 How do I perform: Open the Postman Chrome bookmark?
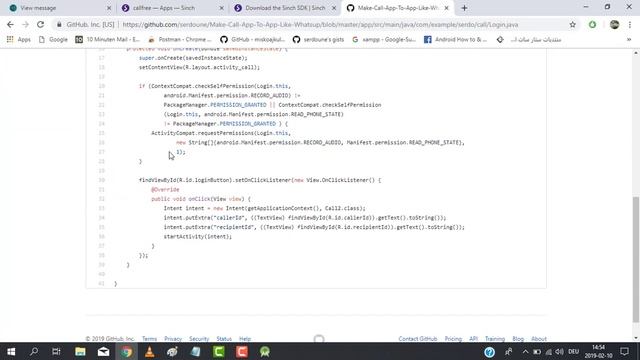(x=180, y=40)
